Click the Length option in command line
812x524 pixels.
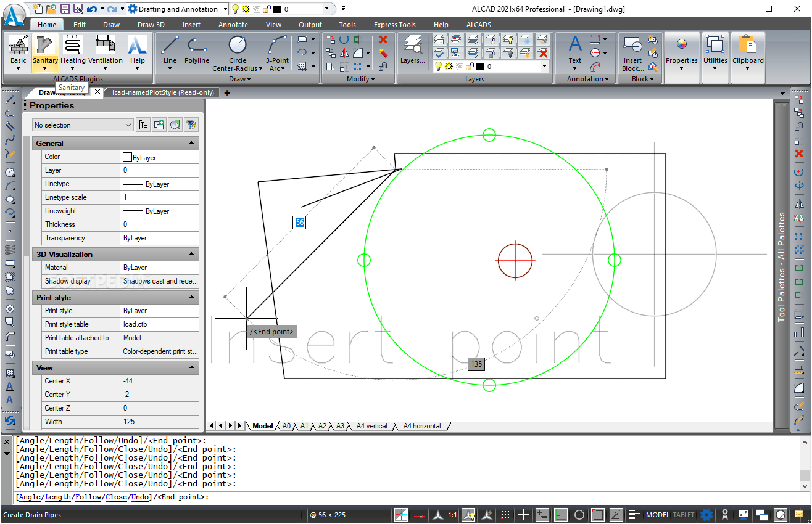[x=58, y=497]
